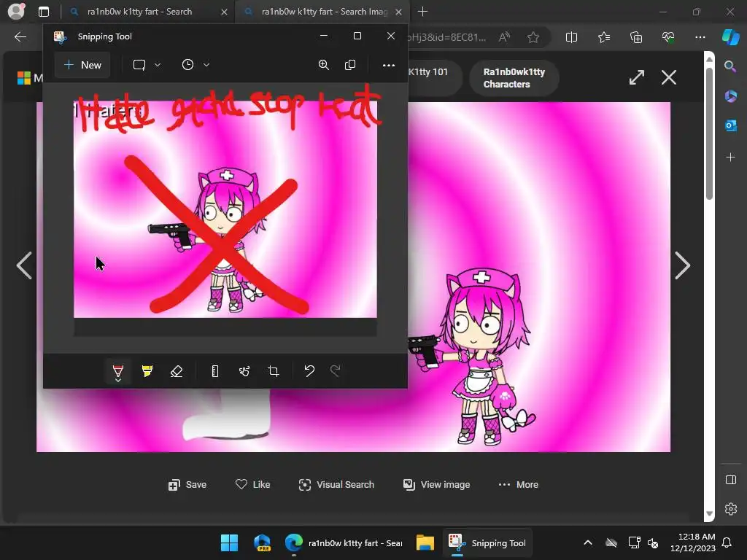Select Ra1nb0wk1tty Characters suggestion chip
Image resolution: width=747 pixels, height=560 pixels.
(514, 78)
